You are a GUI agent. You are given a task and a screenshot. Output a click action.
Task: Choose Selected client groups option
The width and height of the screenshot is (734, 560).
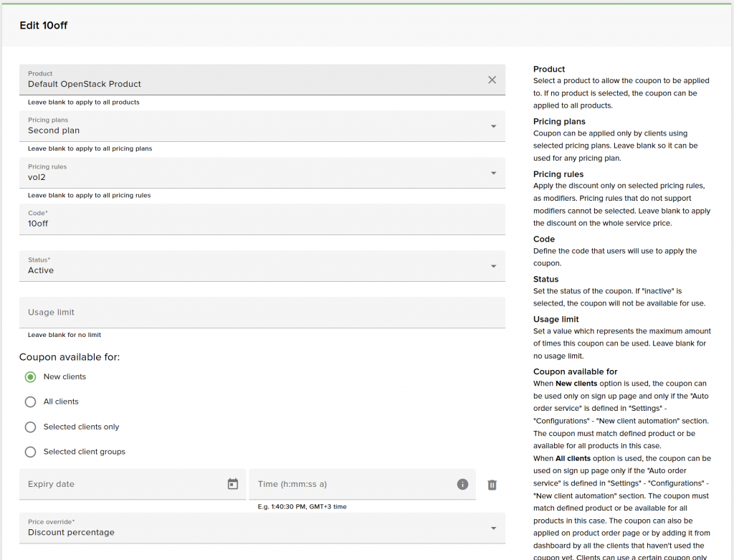pos(30,452)
